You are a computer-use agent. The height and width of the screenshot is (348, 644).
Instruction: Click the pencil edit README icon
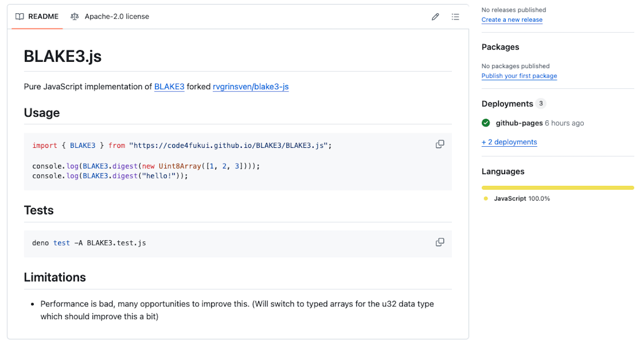[x=435, y=17]
